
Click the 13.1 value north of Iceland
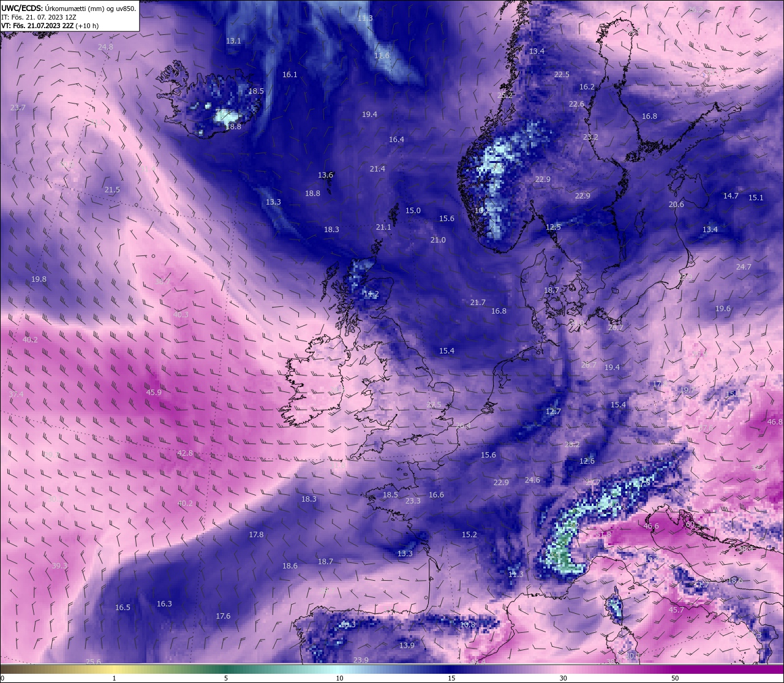point(233,41)
